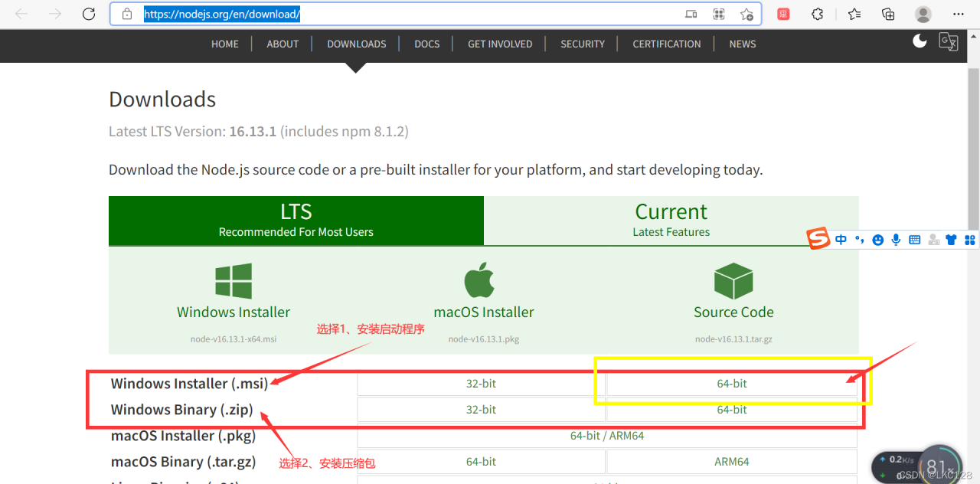Click the Source Code box icon
The height and width of the screenshot is (484, 980).
pyautogui.click(x=733, y=280)
